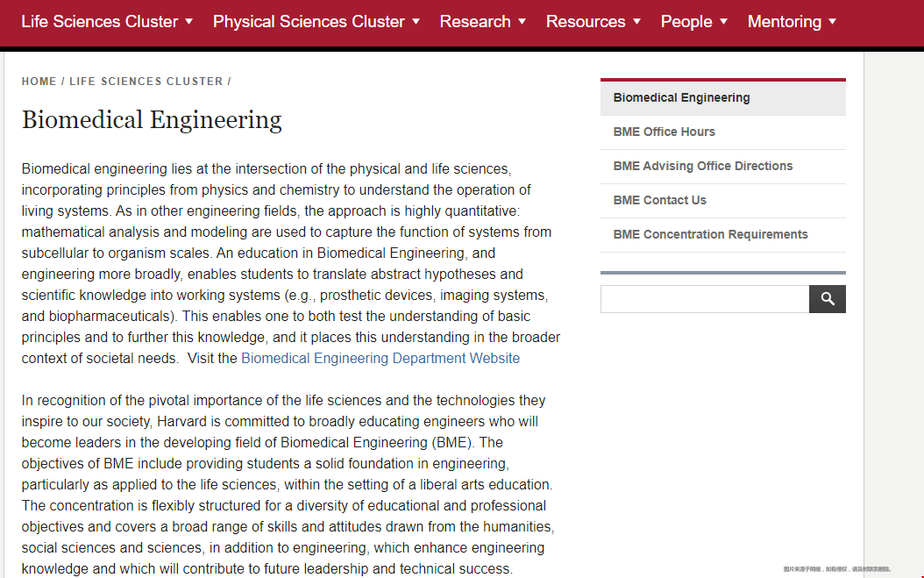Expand the People menu arrow
Image resolution: width=924 pixels, height=578 pixels.
coord(723,22)
